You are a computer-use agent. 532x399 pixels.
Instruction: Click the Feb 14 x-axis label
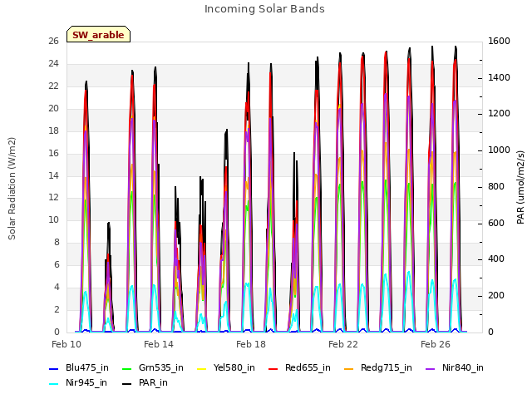pyautogui.click(x=159, y=344)
